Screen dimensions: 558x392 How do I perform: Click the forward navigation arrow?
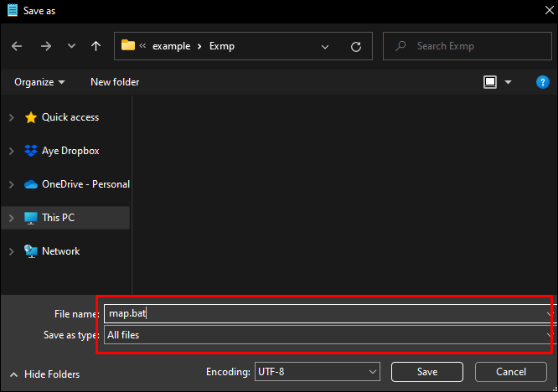[x=46, y=46]
